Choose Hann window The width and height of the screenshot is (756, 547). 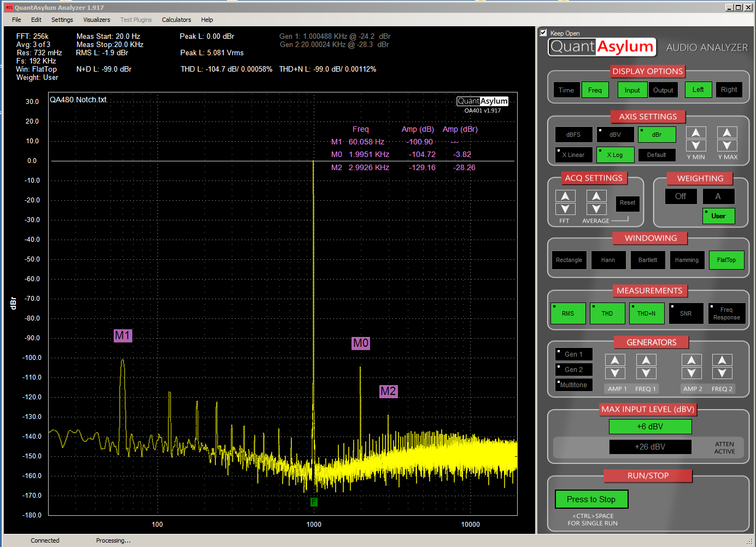point(608,260)
